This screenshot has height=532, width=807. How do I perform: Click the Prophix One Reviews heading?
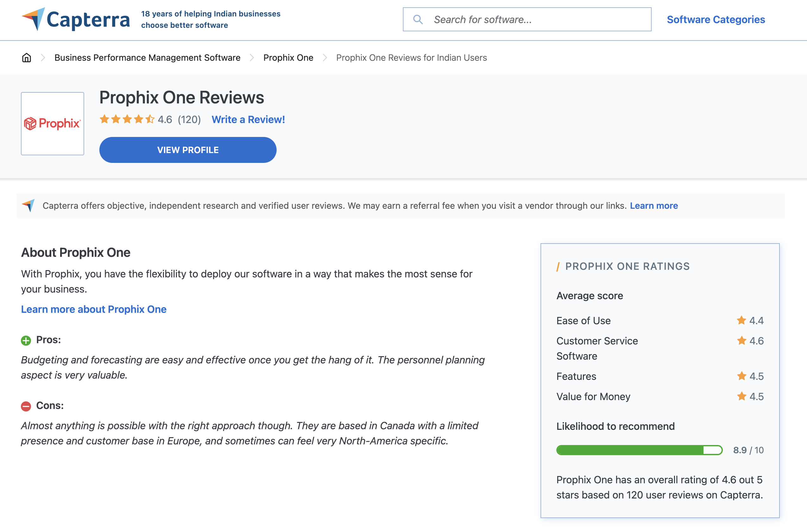tap(182, 97)
